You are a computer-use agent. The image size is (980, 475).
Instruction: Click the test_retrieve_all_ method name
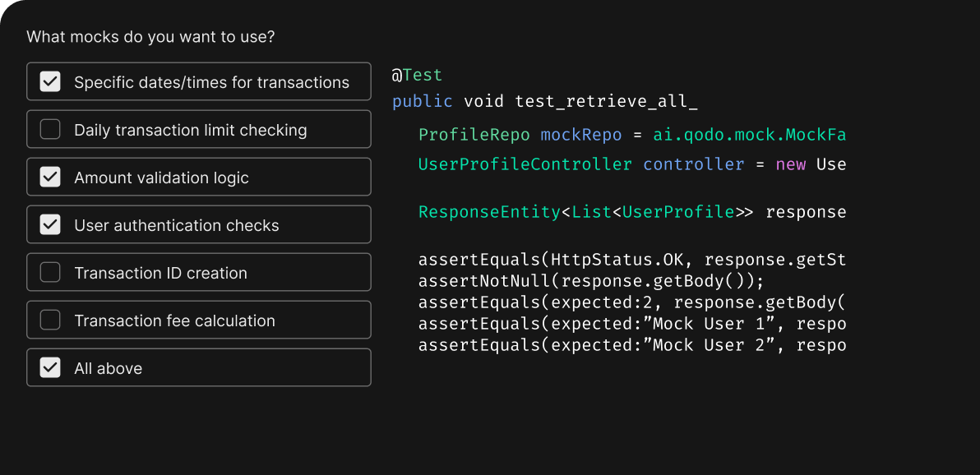pos(607,100)
